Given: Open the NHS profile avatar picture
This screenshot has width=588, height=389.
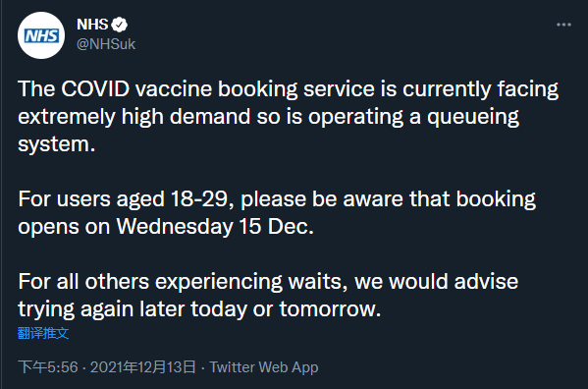Looking at the screenshot, I should tap(41, 35).
